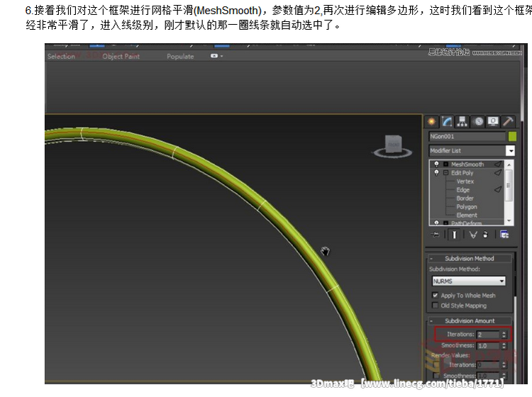Screen dimensions: 532x397
Task: Collapse the Edit Poly tree node
Action: pos(446,172)
